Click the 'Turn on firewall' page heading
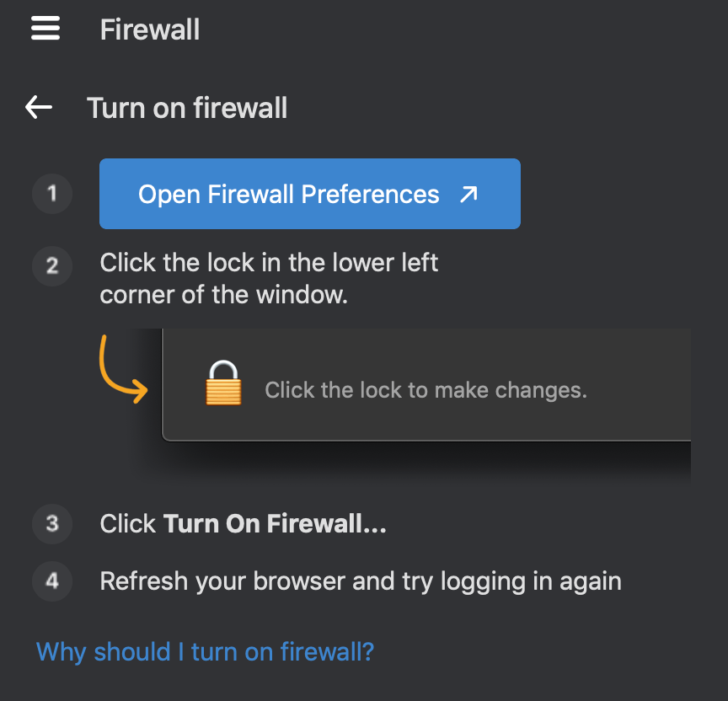This screenshot has width=728, height=701. tap(187, 108)
